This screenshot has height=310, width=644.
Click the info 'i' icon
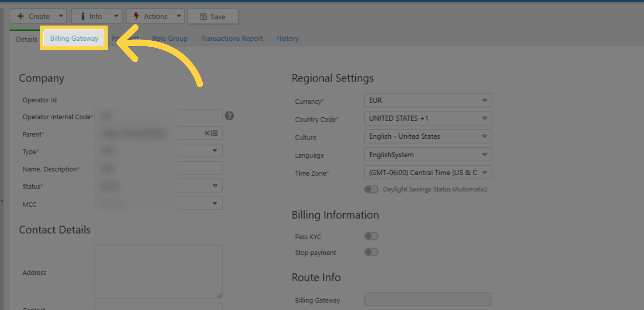83,16
